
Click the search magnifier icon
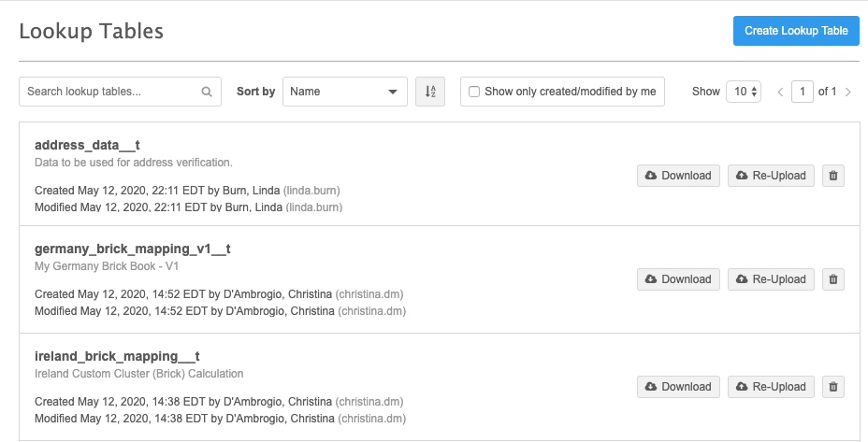pyautogui.click(x=207, y=93)
